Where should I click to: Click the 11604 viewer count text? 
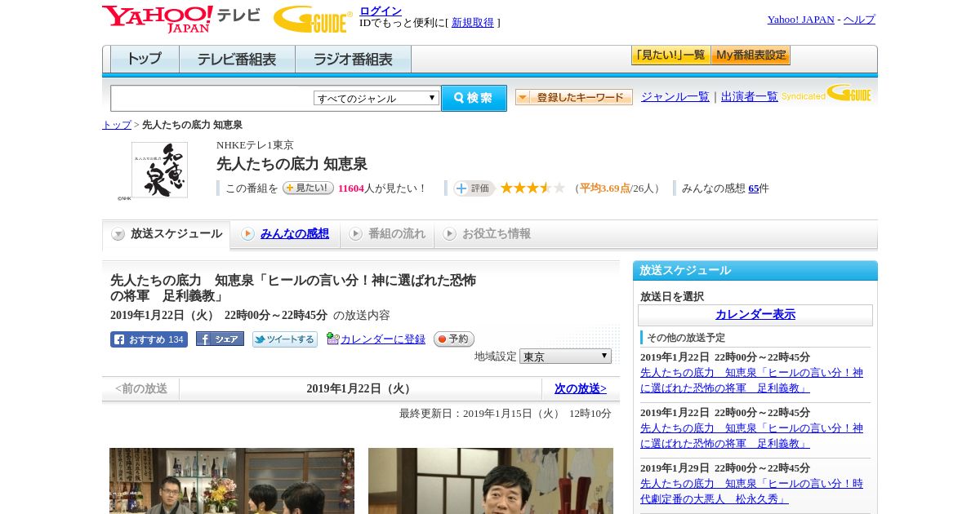pos(351,188)
